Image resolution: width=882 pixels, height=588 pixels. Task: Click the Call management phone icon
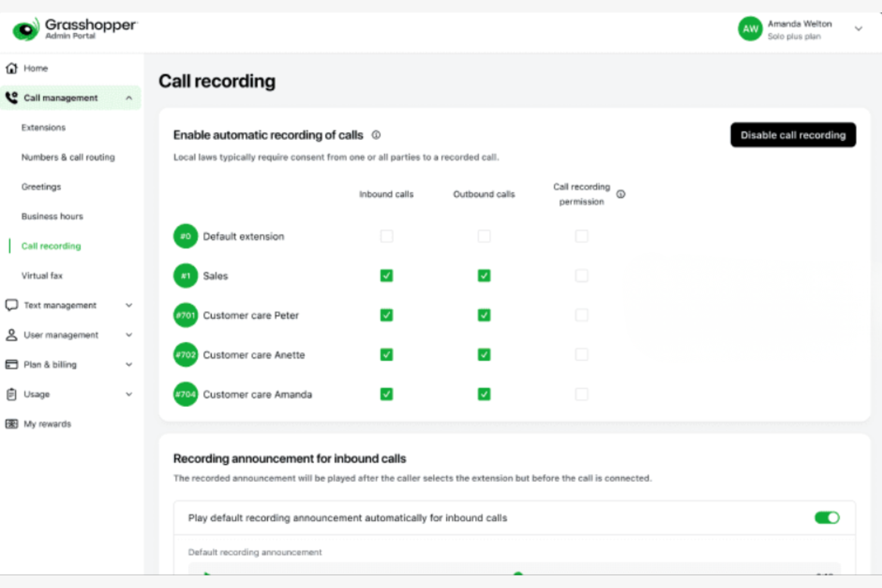click(x=11, y=97)
